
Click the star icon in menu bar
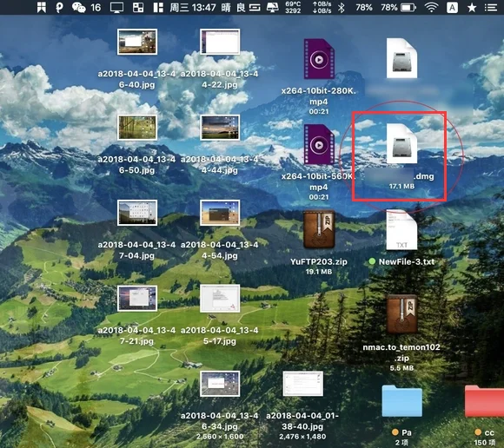[x=472, y=8]
